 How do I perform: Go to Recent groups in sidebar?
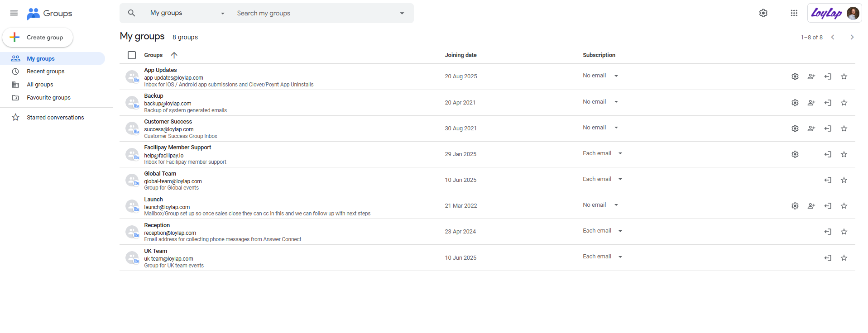[x=45, y=71]
